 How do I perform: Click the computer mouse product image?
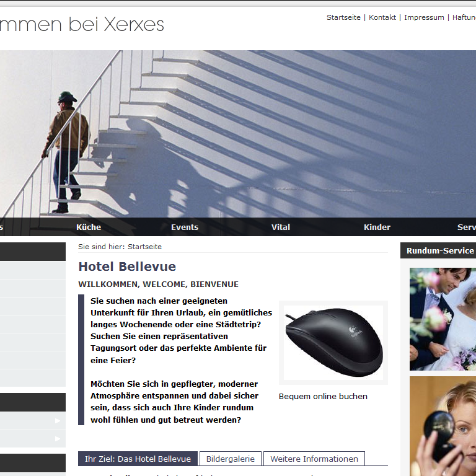point(333,342)
